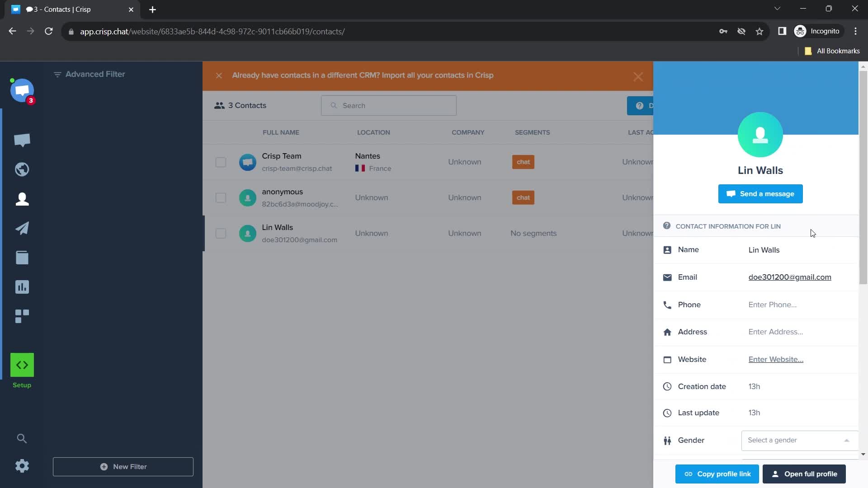Click the doe301200@gmail.com email link in the panel

coord(789,277)
